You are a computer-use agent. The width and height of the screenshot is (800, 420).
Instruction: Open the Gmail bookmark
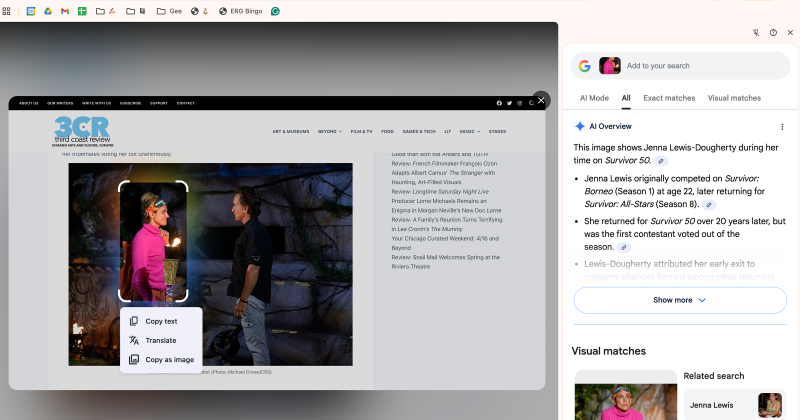tap(65, 11)
